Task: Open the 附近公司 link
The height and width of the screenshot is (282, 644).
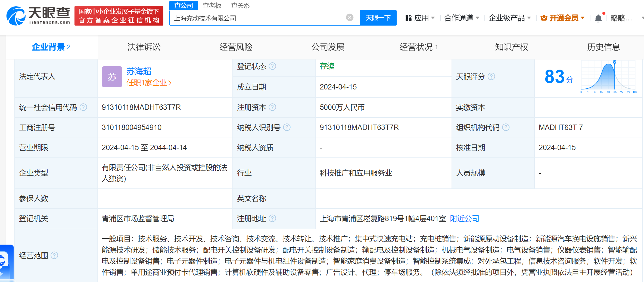Action: pyautogui.click(x=464, y=219)
